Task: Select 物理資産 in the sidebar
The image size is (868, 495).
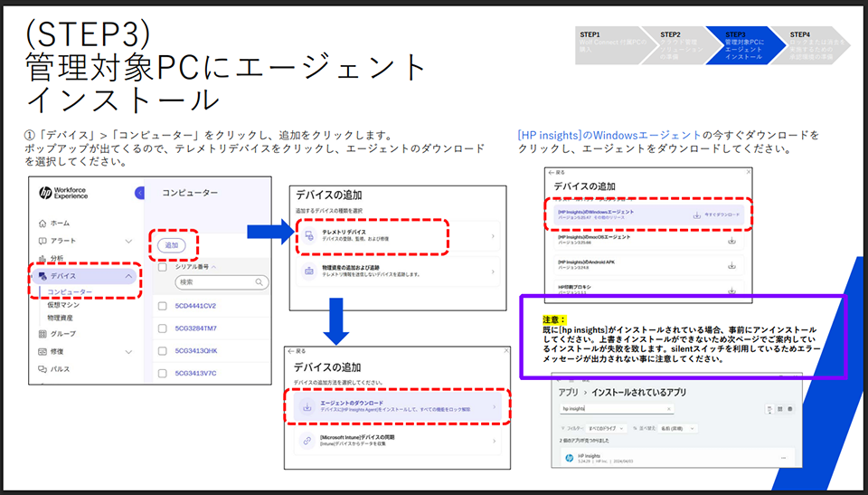Action: pyautogui.click(x=60, y=319)
